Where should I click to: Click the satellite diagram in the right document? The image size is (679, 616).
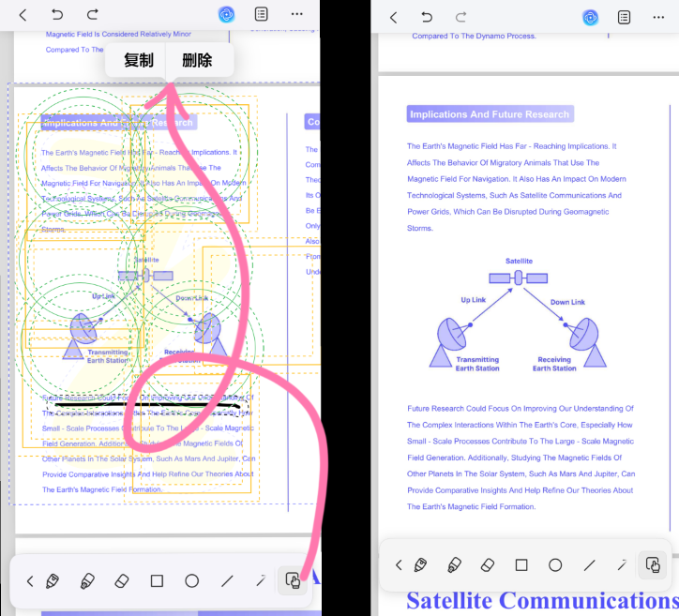(519, 314)
